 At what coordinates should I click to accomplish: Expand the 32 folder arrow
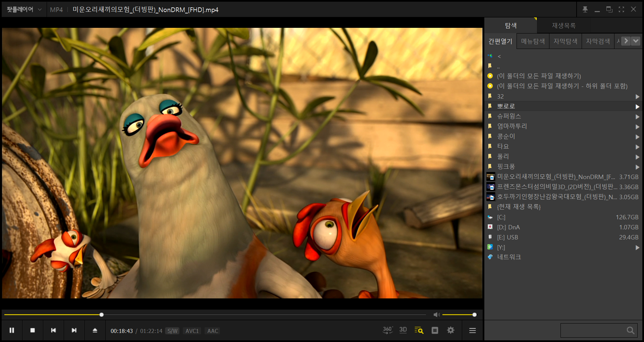[x=637, y=97]
